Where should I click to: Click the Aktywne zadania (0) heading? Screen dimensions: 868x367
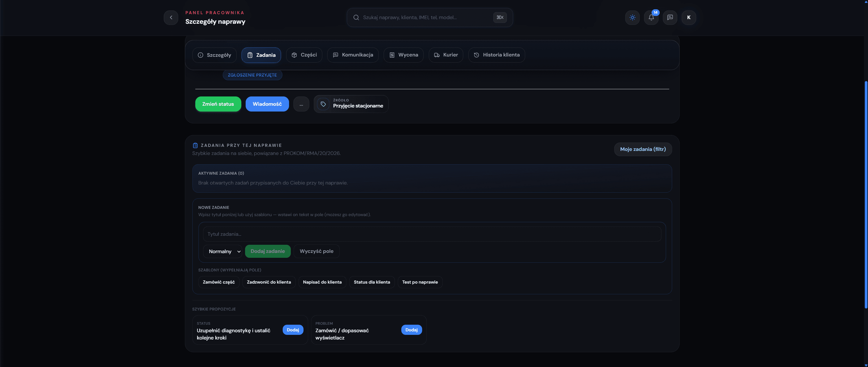pos(221,174)
